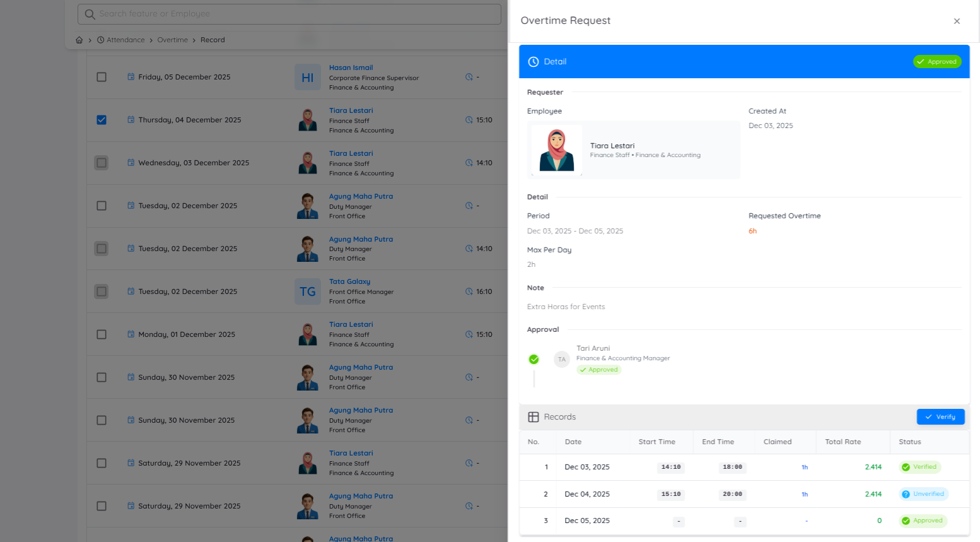Open the Attendance breadcrumb item
Viewport: 980px width, 542px height.
click(x=125, y=40)
